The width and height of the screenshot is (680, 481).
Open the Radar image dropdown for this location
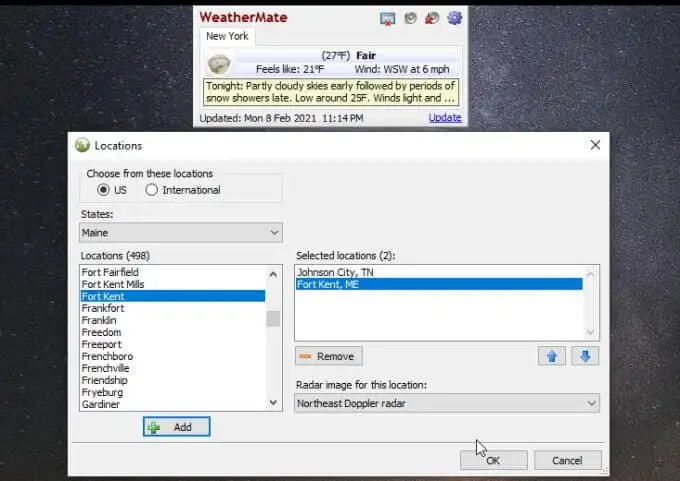(x=447, y=403)
